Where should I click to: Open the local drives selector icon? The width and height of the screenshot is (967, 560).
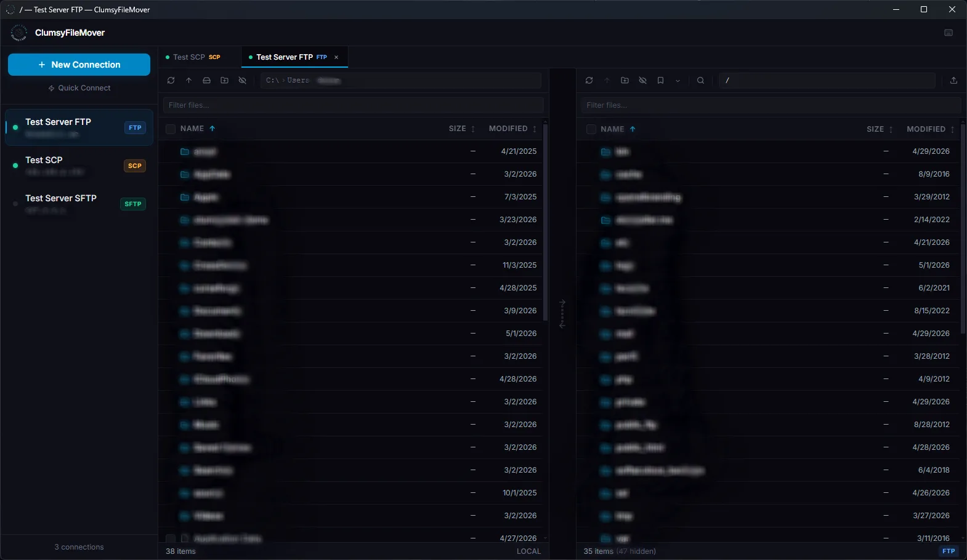tap(206, 81)
